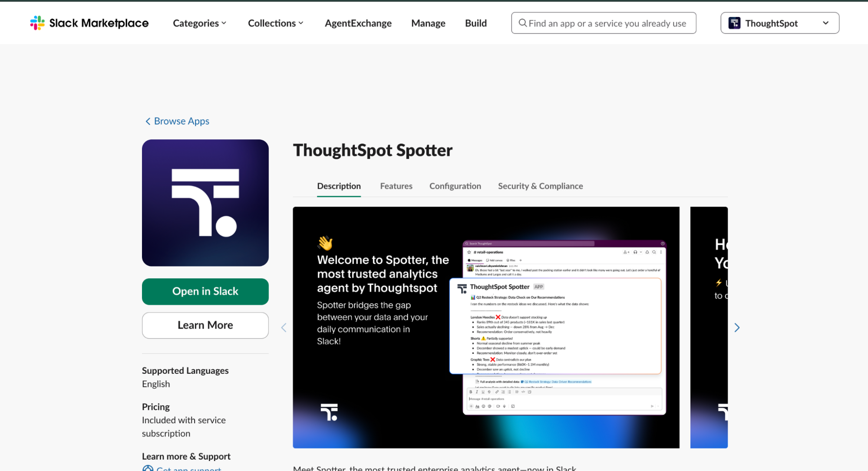Click the large ThoughtSpot Spotter app icon
Viewport: 868px width, 471px height.
click(x=205, y=203)
